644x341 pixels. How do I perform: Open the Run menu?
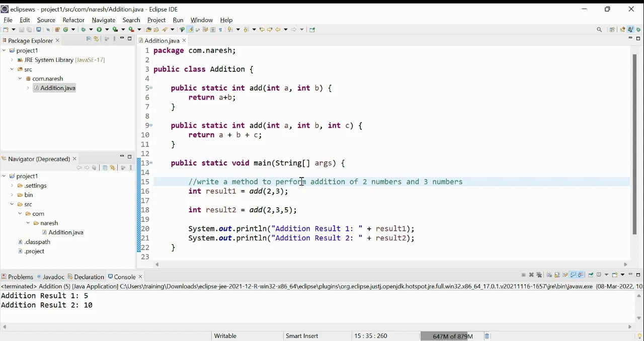pos(178,20)
